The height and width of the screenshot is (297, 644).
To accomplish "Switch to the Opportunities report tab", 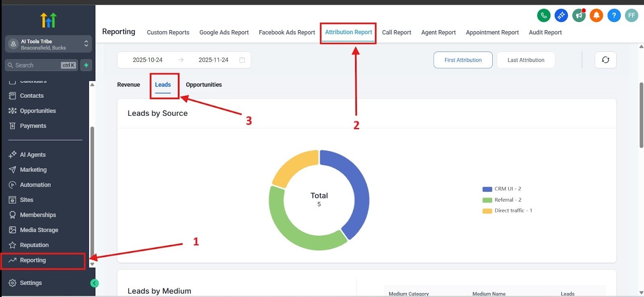I will tap(204, 85).
